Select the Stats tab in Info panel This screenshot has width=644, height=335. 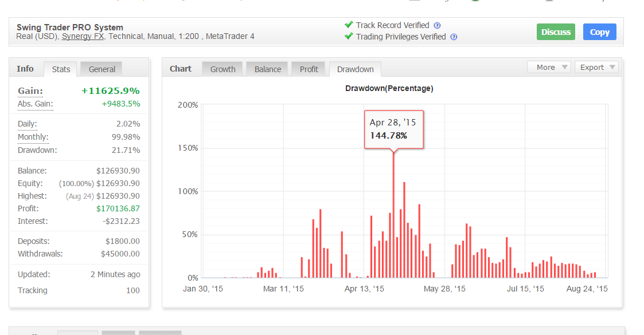tap(61, 69)
